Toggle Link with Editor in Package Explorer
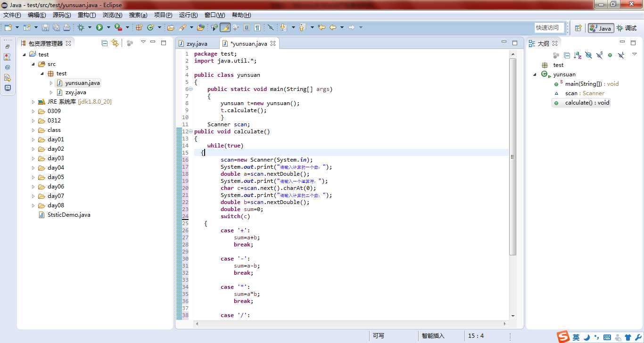Viewport: 644px width, 343px height. click(x=115, y=43)
